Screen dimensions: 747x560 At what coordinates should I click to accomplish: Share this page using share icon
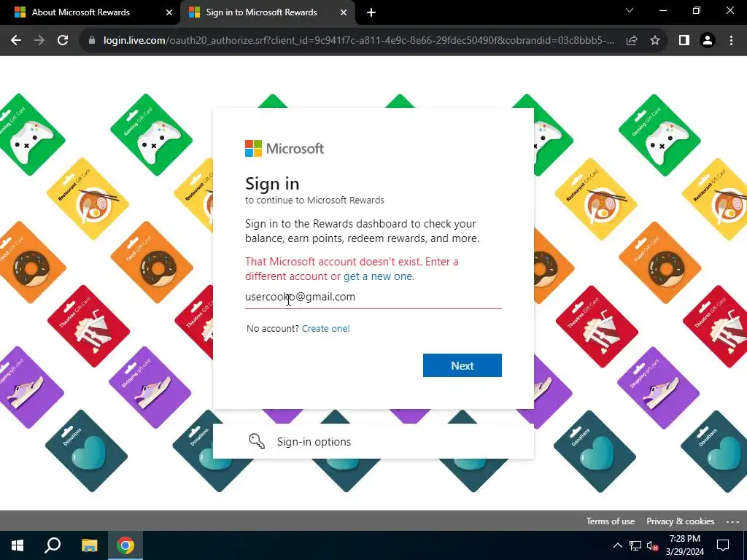coord(632,41)
